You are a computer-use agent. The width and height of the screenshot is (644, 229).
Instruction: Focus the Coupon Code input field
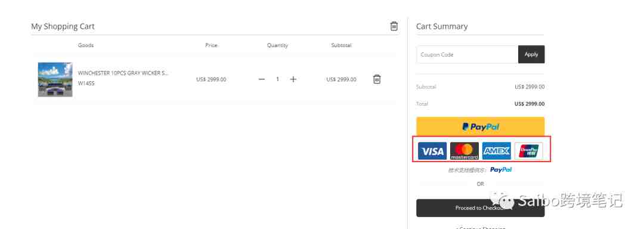[467, 54]
